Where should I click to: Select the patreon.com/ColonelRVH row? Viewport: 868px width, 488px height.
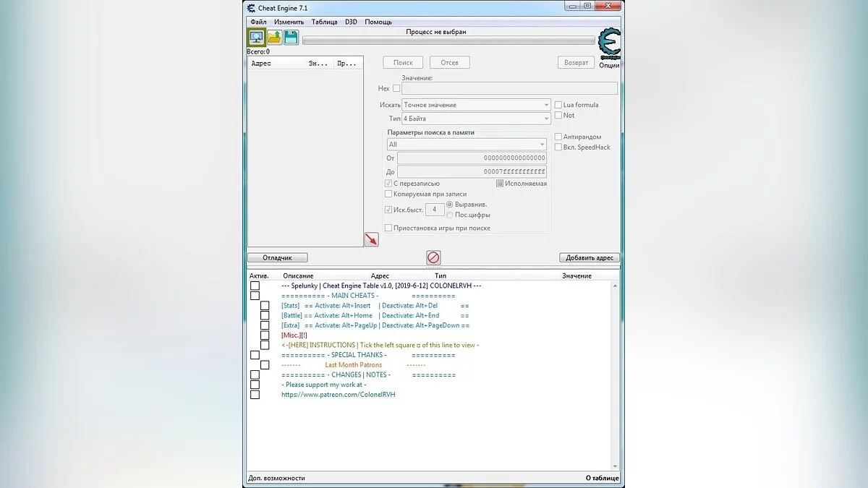pyautogui.click(x=339, y=395)
